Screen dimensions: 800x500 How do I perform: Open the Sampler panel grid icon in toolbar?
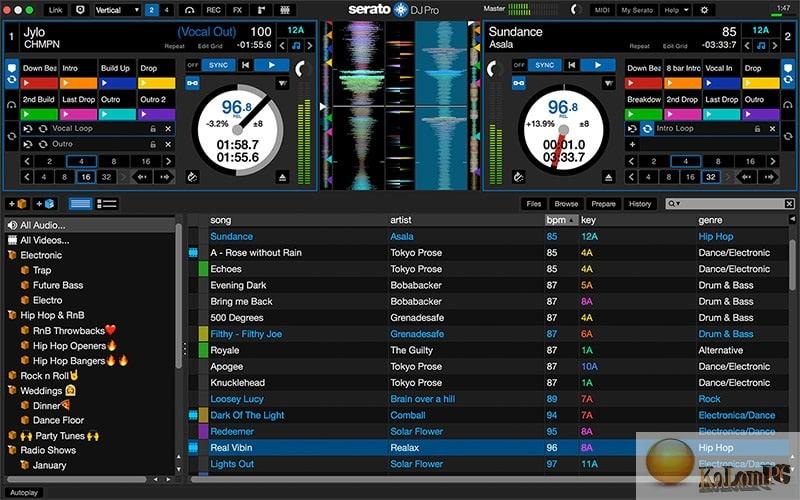pyautogui.click(x=285, y=10)
